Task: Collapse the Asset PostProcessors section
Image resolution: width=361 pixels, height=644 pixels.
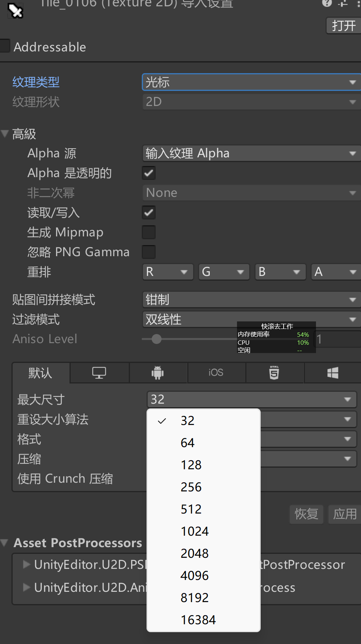Action: [5, 543]
